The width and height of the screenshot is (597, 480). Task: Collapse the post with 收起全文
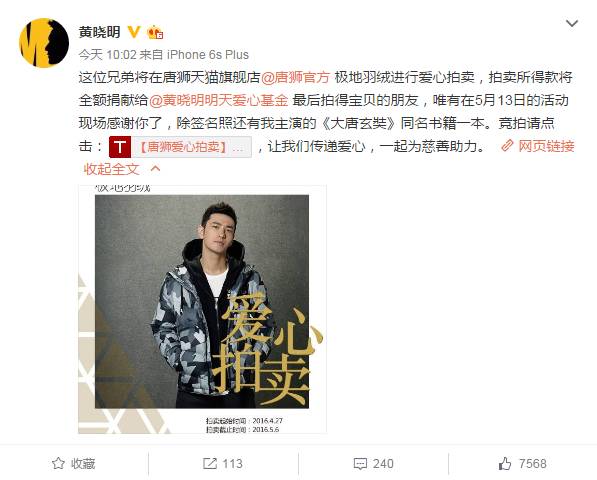point(112,169)
